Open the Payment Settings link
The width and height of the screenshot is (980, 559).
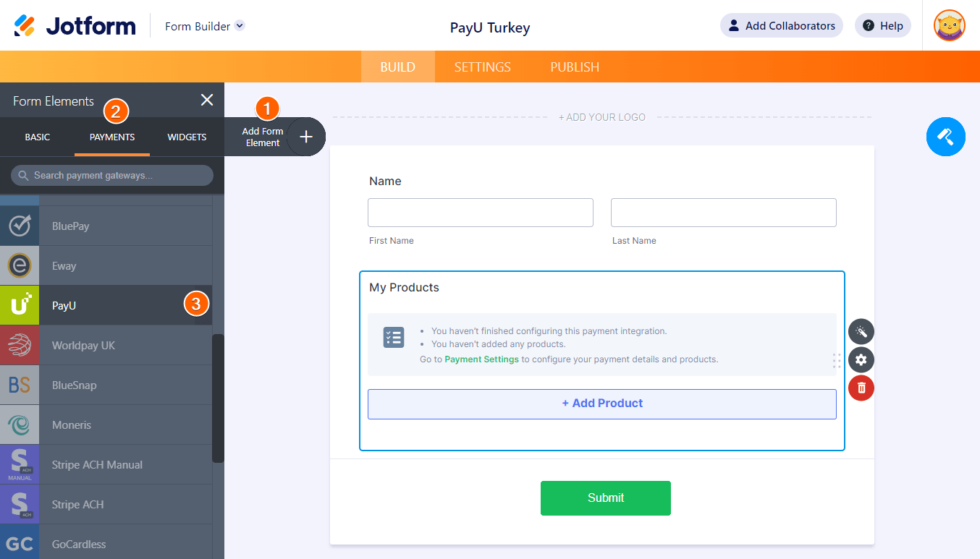(x=482, y=359)
